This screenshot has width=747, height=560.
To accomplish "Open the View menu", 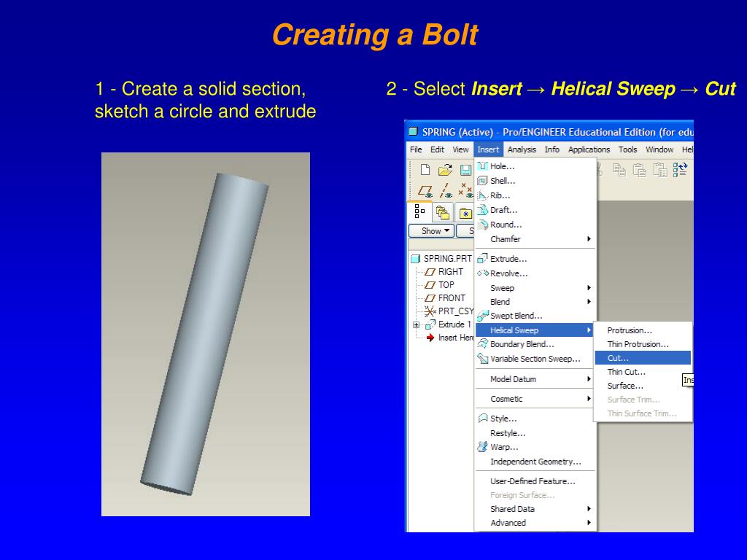I will [460, 149].
